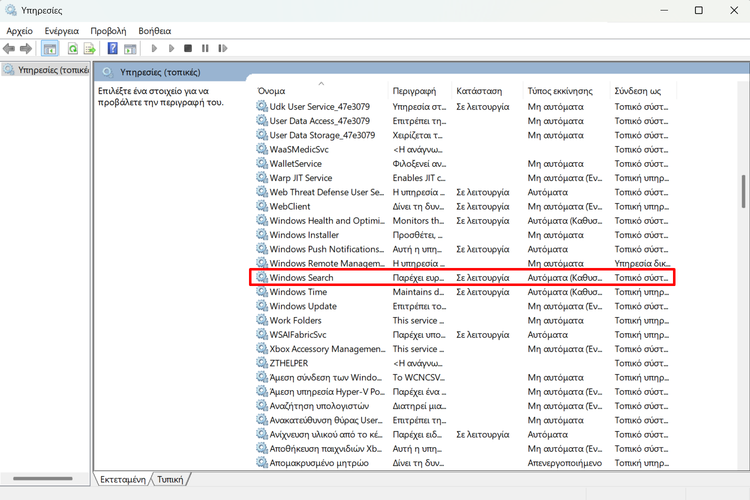
Task: Click the gear icon beside WaaSMedicSvc
Action: coord(262,149)
